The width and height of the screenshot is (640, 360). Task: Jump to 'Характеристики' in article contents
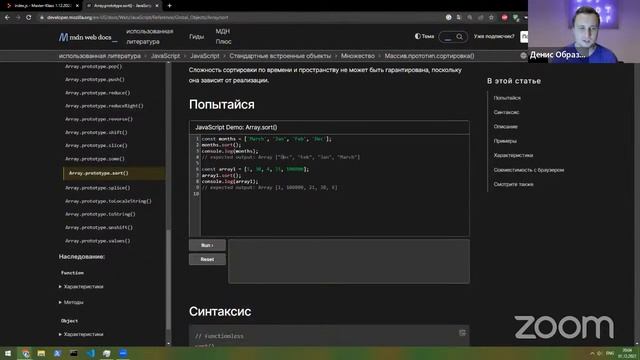pos(513,156)
